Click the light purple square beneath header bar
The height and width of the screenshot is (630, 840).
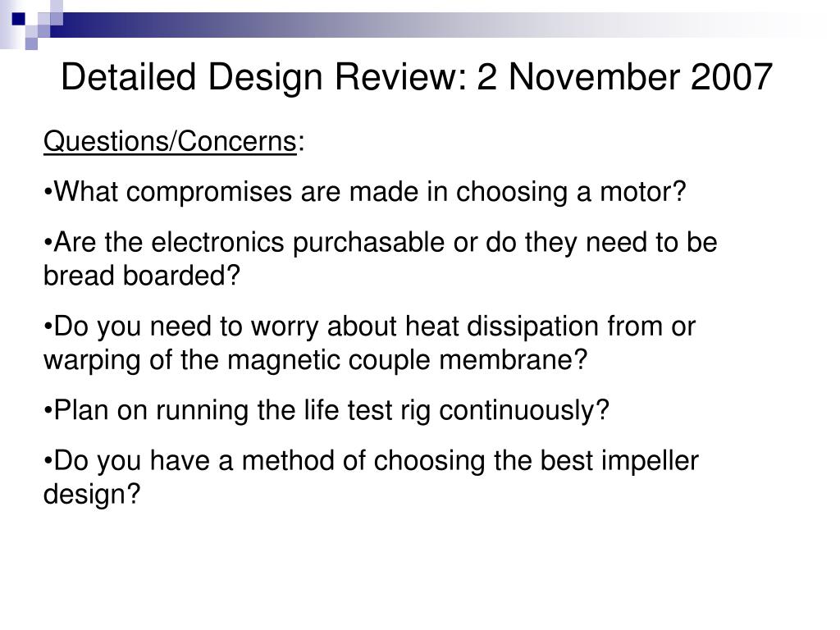31,43
